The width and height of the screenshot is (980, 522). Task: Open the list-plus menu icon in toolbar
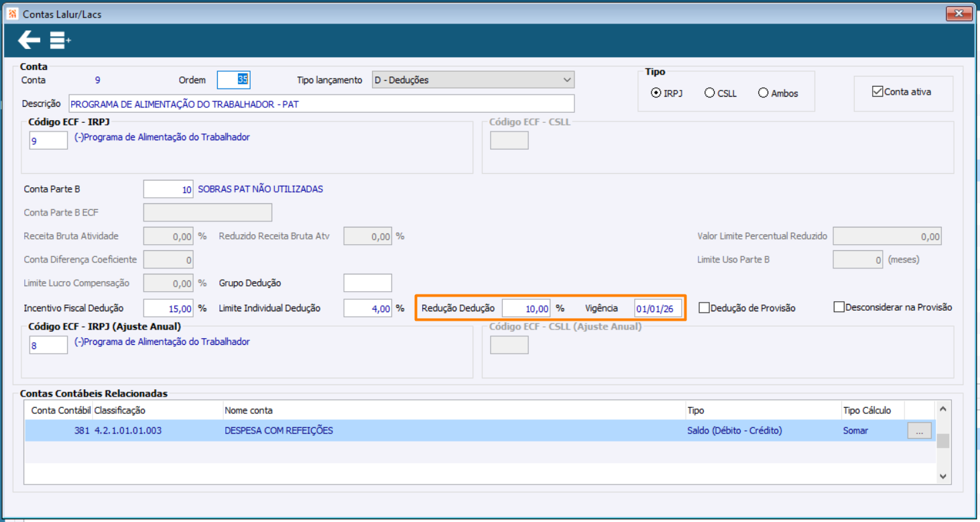pyautogui.click(x=60, y=41)
